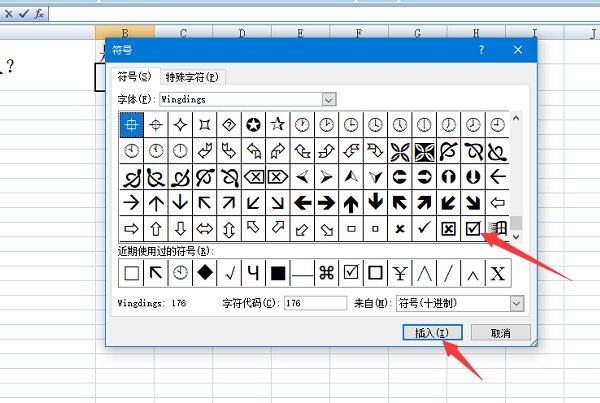The width and height of the screenshot is (600, 403).
Task: Expand the 来自 dropdown showing 符号(十进制)
Action: [517, 302]
